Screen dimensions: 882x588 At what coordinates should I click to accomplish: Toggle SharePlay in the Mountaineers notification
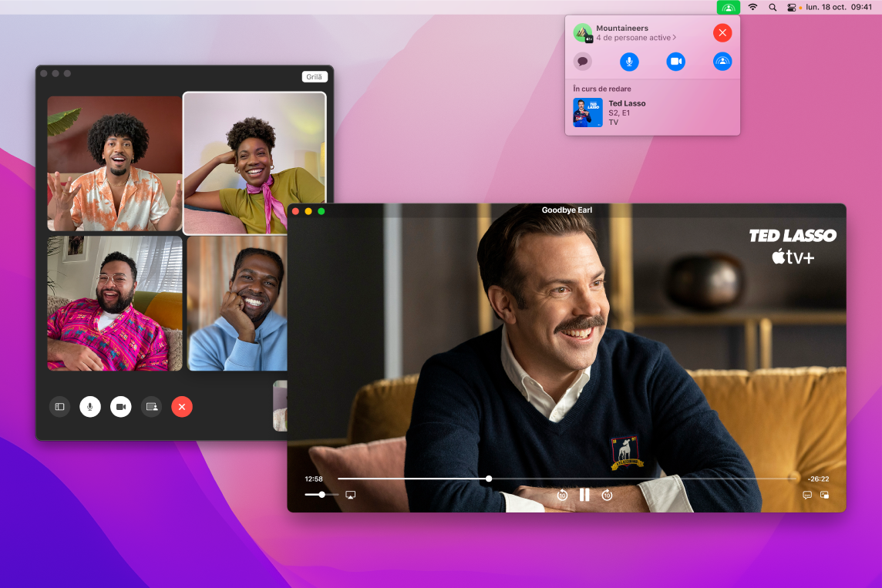722,62
